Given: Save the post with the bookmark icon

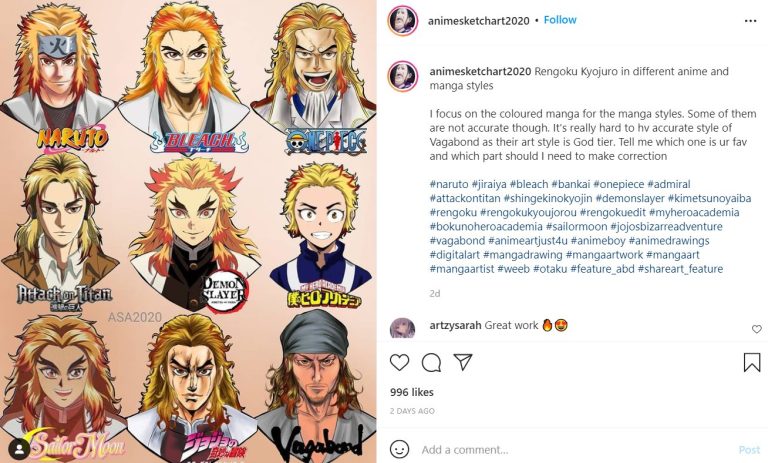Looking at the screenshot, I should [752, 363].
